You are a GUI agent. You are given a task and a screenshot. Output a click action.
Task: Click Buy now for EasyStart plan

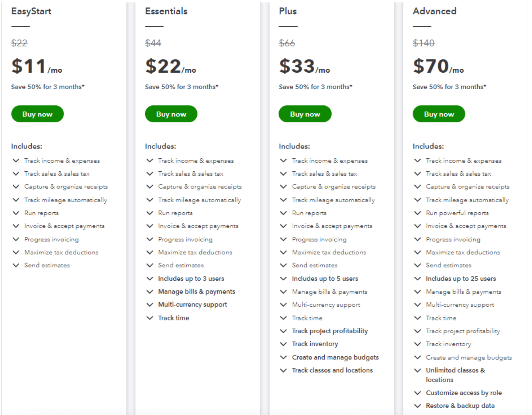[x=37, y=114]
